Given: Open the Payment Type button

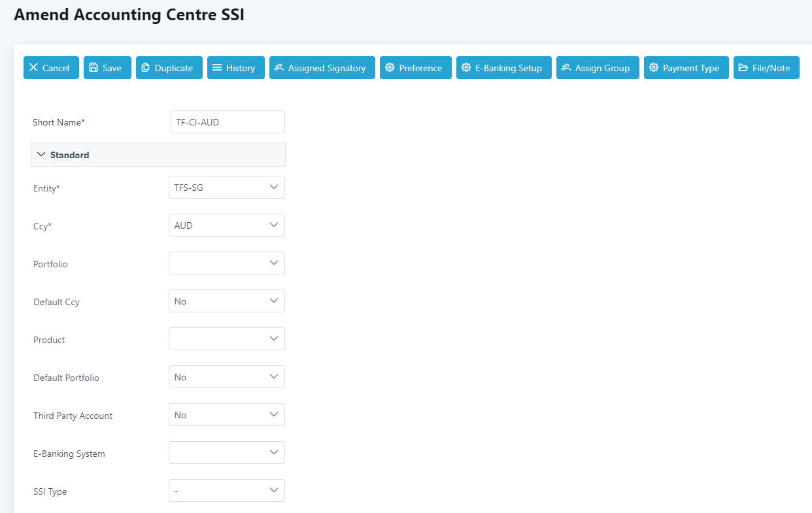Looking at the screenshot, I should 686,68.
